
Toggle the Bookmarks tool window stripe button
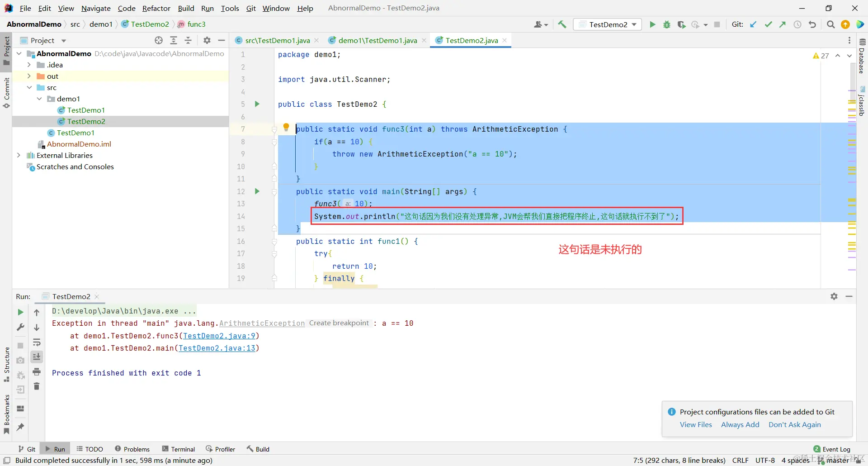tap(6, 414)
